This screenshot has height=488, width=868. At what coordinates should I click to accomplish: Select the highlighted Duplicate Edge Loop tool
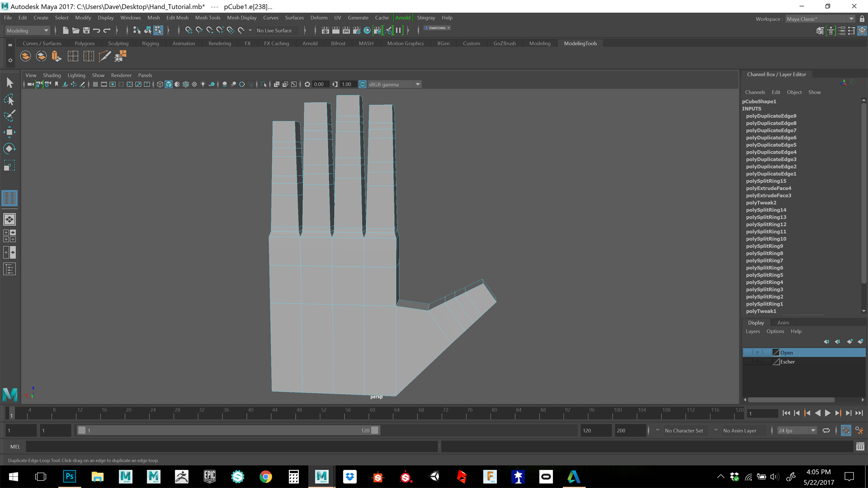9,198
